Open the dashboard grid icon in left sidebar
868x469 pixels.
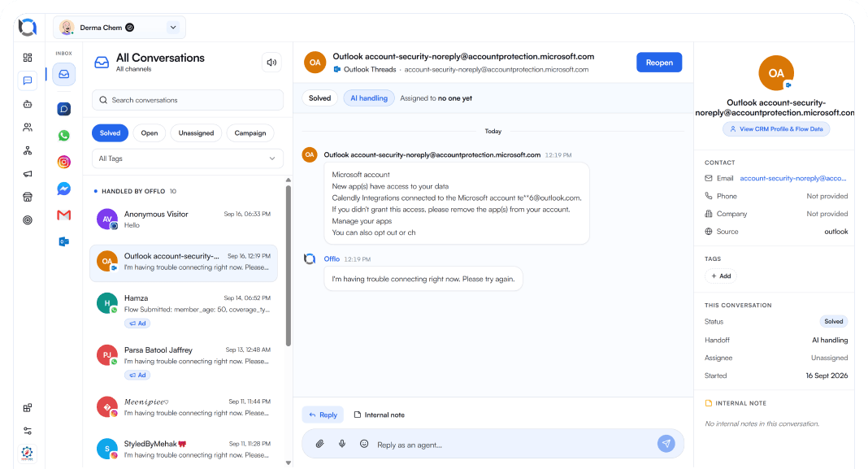[28, 58]
